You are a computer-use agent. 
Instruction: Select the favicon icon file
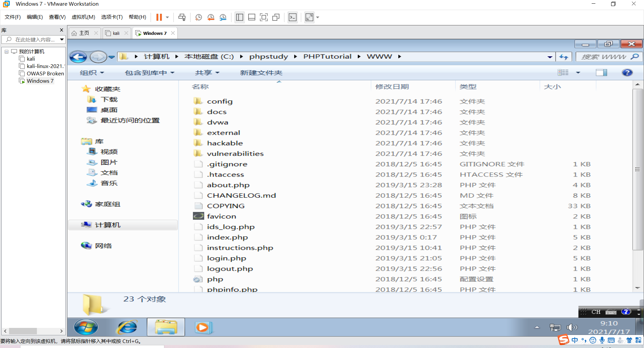[221, 216]
